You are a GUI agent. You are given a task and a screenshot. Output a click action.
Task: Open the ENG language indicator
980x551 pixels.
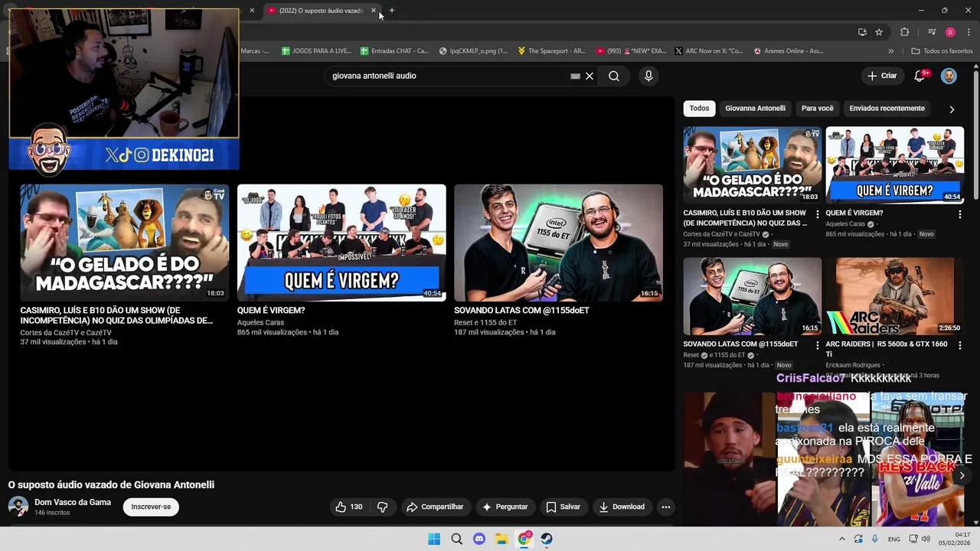894,539
